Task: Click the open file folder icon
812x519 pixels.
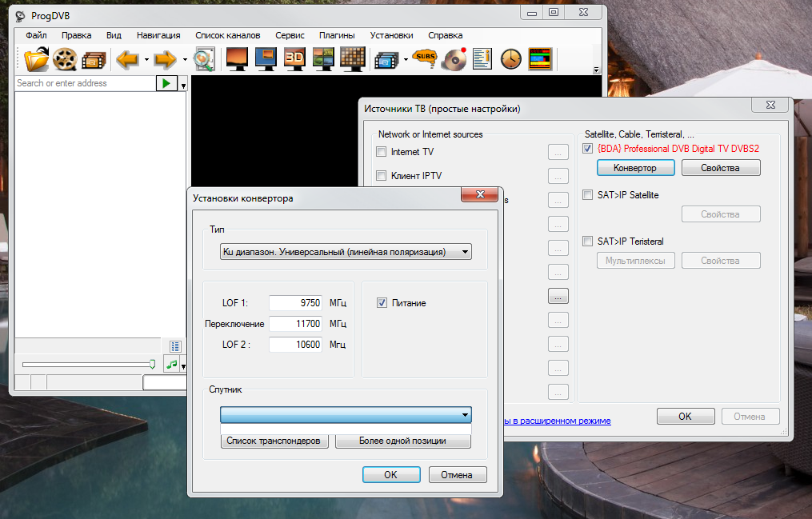Action: pos(36,59)
